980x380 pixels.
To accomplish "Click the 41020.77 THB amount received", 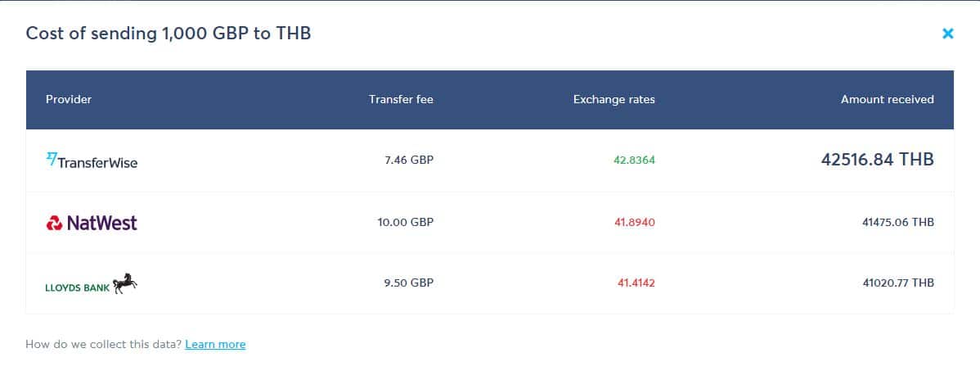I will point(898,283).
